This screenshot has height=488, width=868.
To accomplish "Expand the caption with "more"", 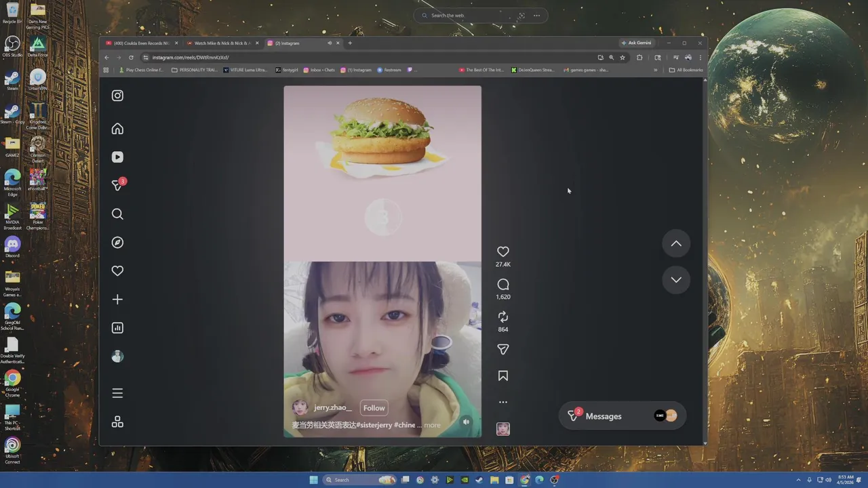I will pos(432,425).
